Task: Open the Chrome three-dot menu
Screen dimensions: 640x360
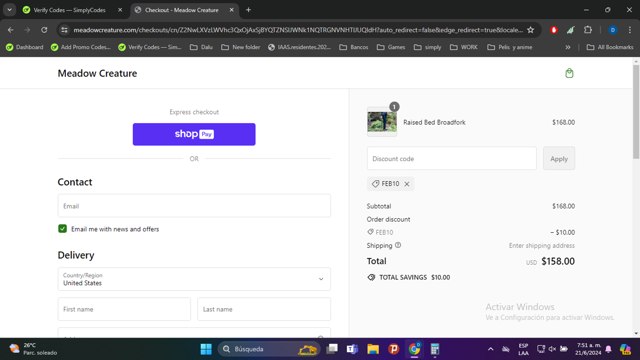Action: [x=630, y=30]
